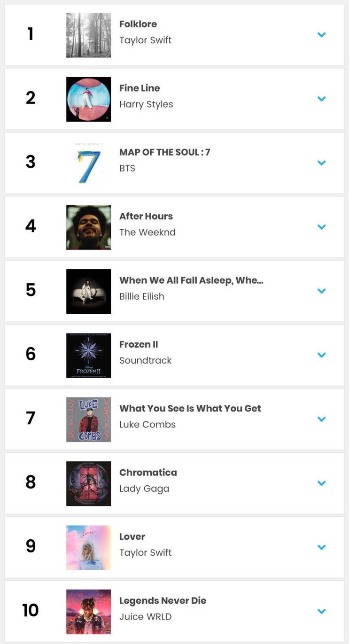Open the Fine Line album cover thumbnail
Image resolution: width=349 pixels, height=644 pixels.
pyautogui.click(x=89, y=99)
